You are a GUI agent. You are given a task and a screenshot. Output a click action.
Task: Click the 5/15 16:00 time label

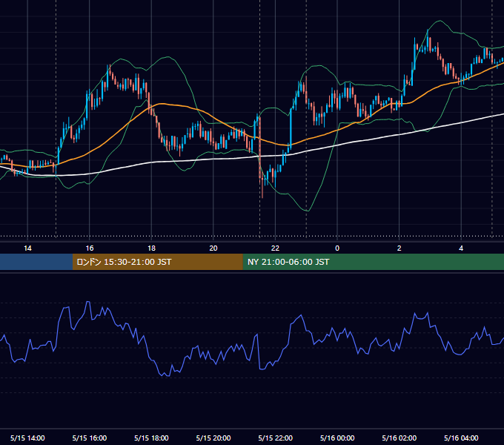tap(90, 438)
